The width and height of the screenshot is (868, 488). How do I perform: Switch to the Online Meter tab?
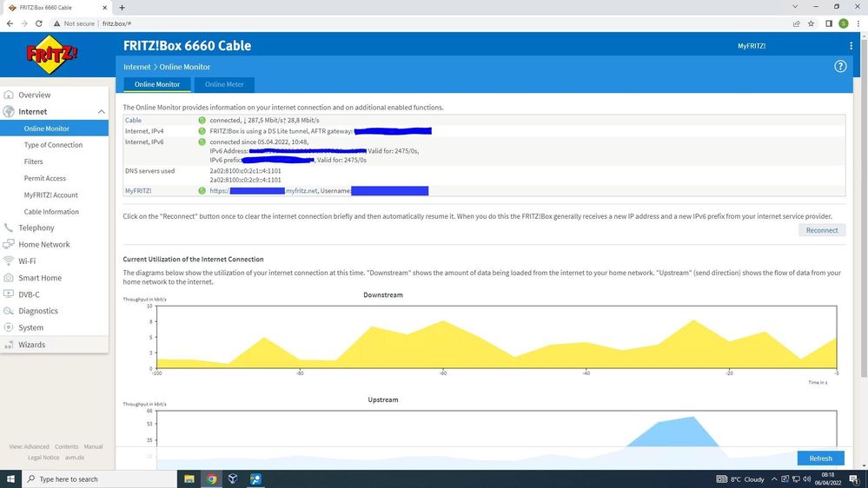click(224, 84)
